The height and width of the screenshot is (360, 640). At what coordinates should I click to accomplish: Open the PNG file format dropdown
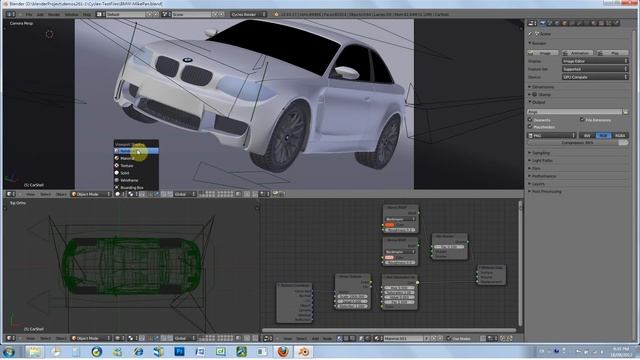point(552,136)
